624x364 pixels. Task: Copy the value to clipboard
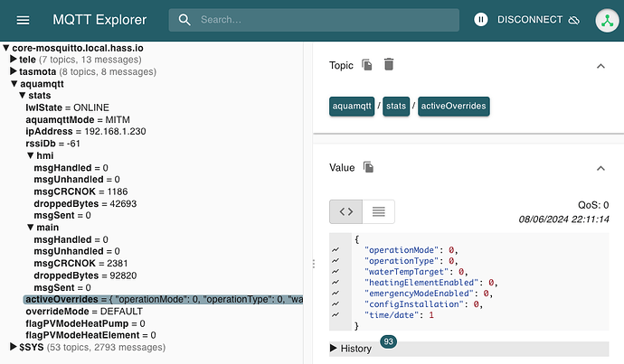pyautogui.click(x=368, y=167)
